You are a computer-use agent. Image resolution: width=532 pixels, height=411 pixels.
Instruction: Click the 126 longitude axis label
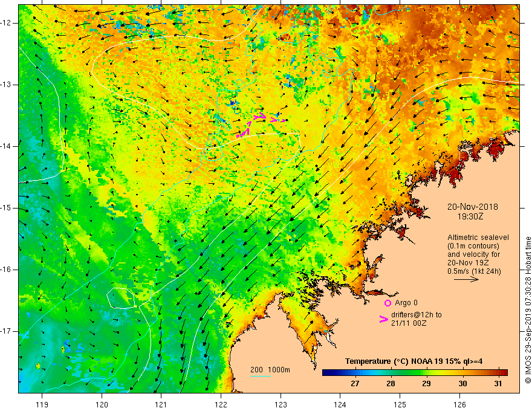point(459,404)
